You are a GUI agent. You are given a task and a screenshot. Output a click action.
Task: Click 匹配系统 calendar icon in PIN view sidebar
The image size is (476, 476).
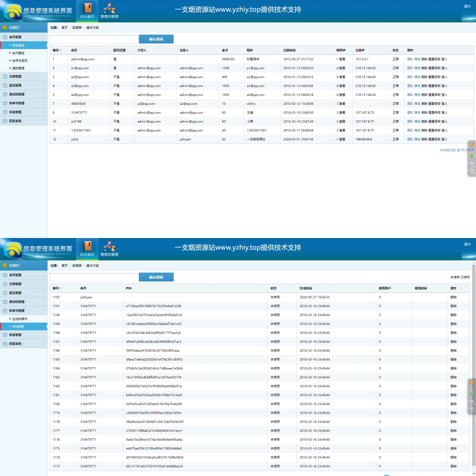click(x=5, y=344)
